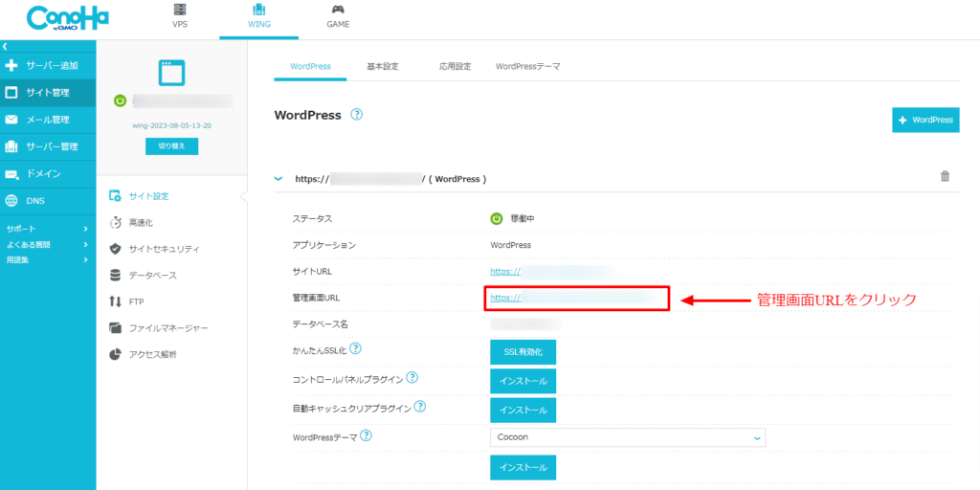Expand the サポート menu
980x490 pixels.
[48, 230]
